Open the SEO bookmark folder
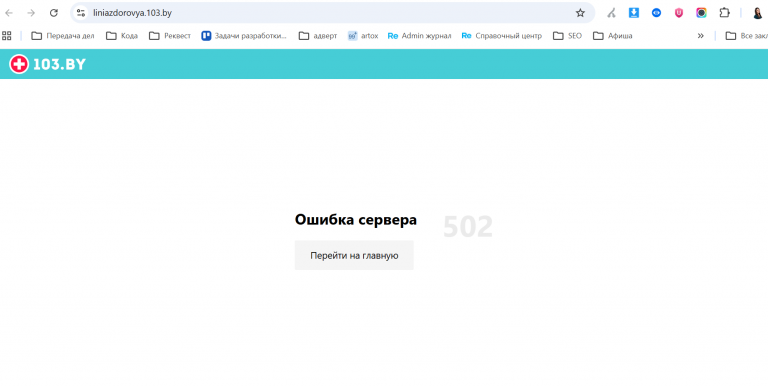768x386 pixels. 567,36
